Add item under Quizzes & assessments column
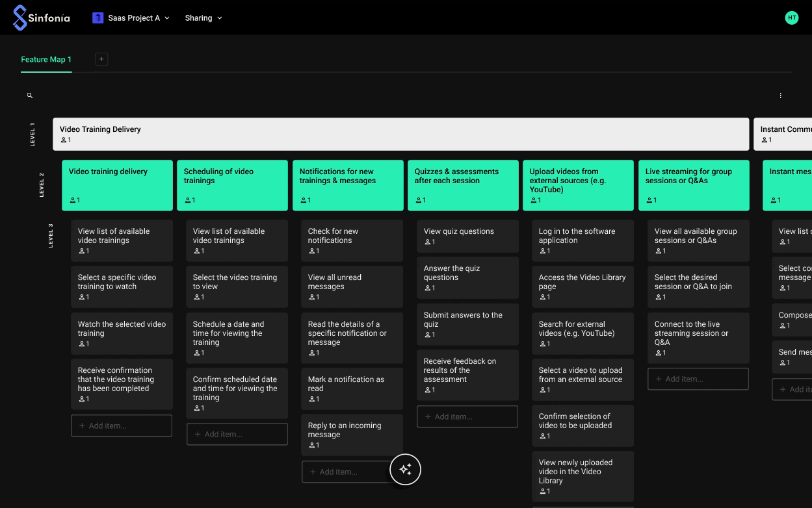 pos(467,416)
